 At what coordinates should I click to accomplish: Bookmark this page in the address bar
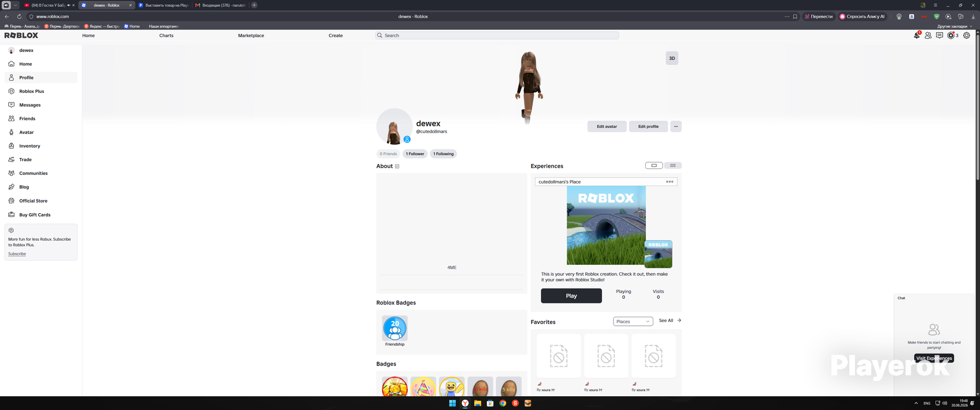tap(795, 16)
